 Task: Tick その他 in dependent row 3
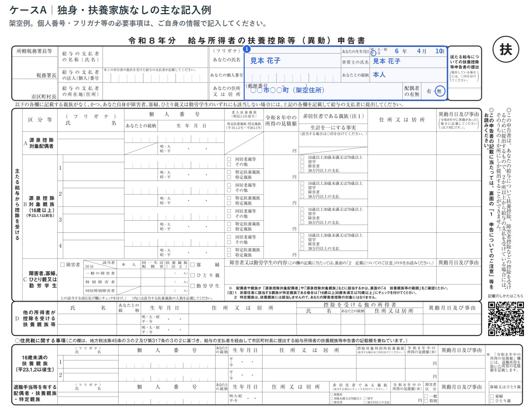[x=229, y=216]
